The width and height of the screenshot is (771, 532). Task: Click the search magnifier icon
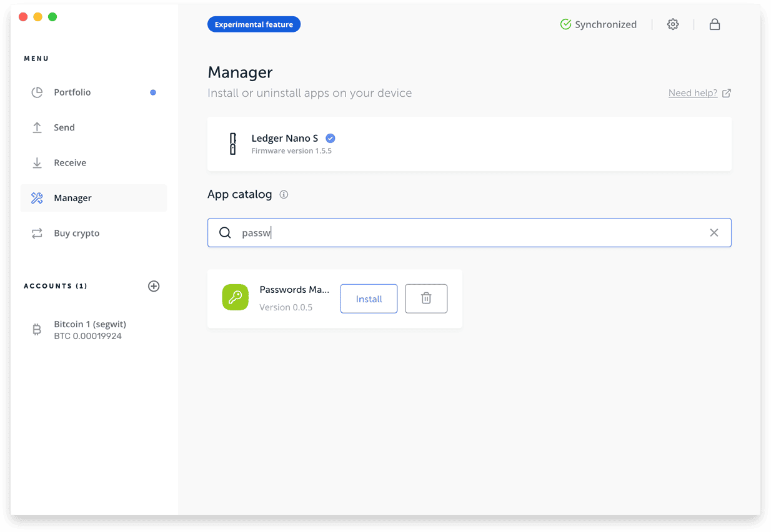225,233
